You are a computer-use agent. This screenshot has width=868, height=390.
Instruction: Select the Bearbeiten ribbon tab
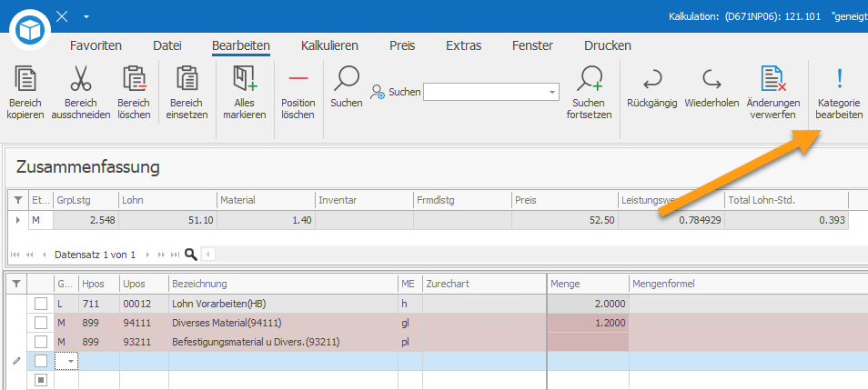pos(241,46)
